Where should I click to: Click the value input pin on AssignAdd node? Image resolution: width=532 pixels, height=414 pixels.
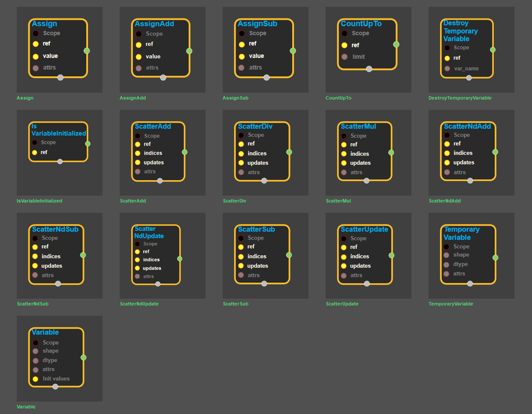(139, 57)
